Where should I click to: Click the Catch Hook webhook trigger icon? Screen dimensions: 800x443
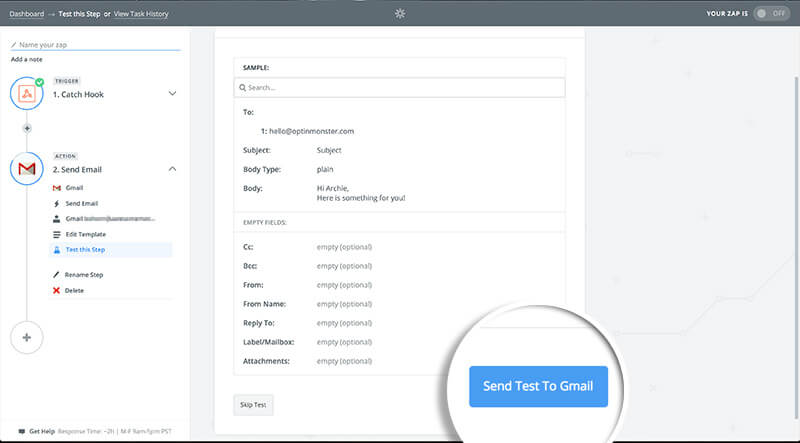point(27,93)
